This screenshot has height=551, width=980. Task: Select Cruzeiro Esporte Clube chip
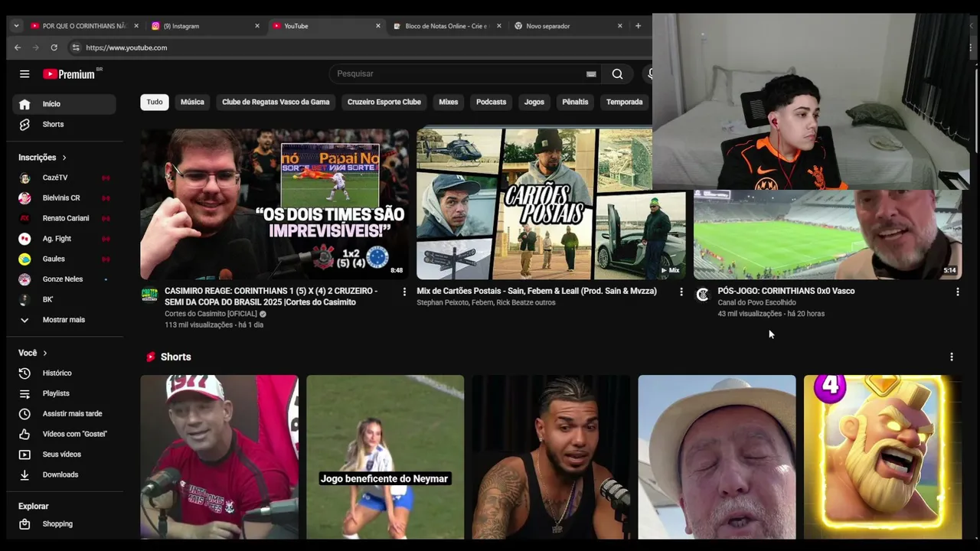click(x=384, y=102)
